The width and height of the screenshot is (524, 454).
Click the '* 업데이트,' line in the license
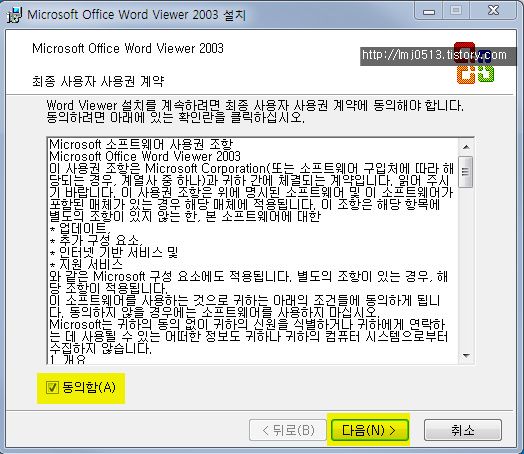tap(80, 229)
